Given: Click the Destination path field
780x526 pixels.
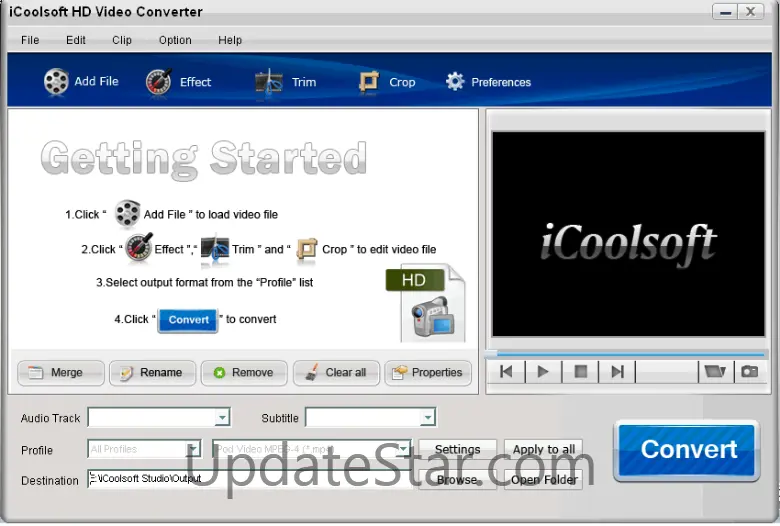Looking at the screenshot, I should coord(250,479).
